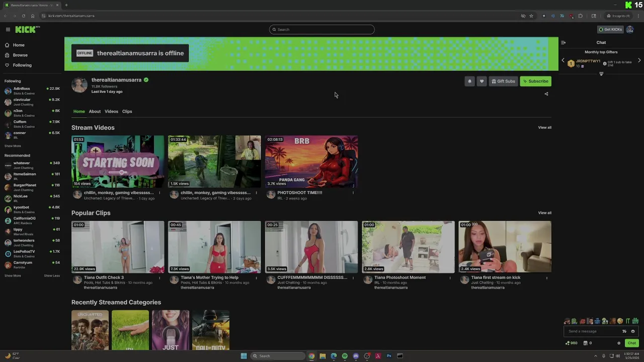Screen dimensions: 644x362
Task: Open File Explorer from the taskbar
Action: pos(323,356)
